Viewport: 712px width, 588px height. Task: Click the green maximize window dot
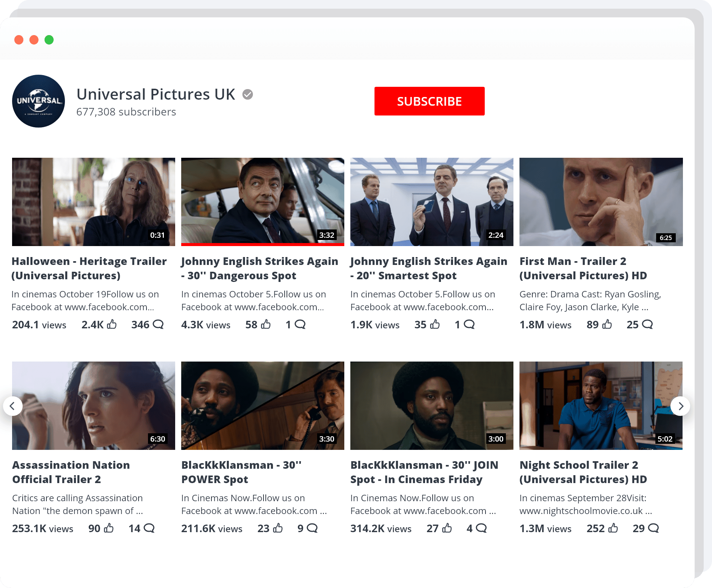coord(49,40)
